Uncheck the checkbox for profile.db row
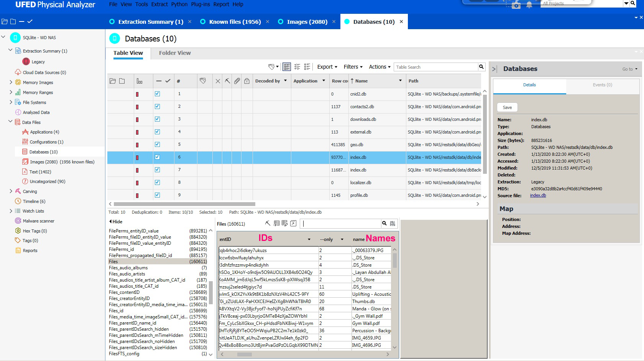The height and width of the screenshot is (361, 644). (x=157, y=195)
